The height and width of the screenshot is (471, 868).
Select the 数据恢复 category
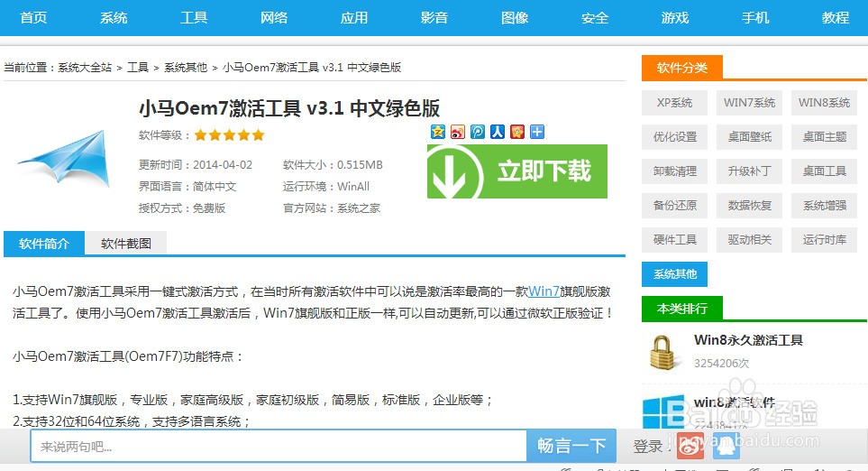tap(750, 206)
